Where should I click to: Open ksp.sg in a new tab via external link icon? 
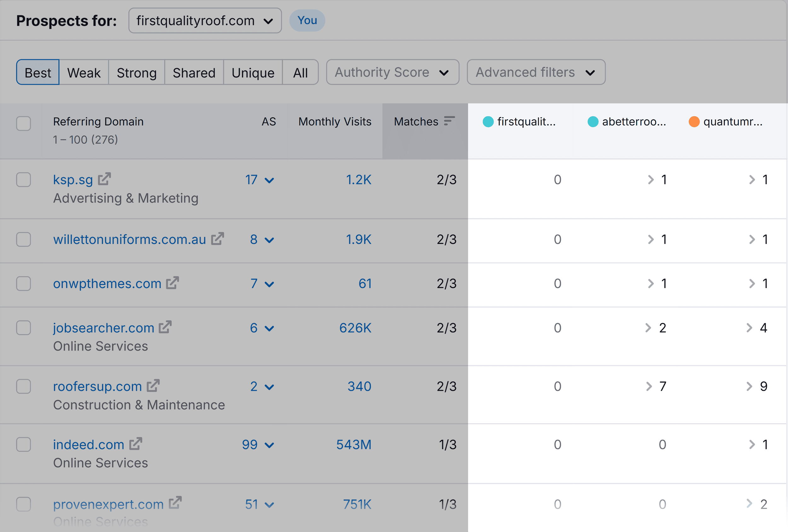tap(104, 179)
